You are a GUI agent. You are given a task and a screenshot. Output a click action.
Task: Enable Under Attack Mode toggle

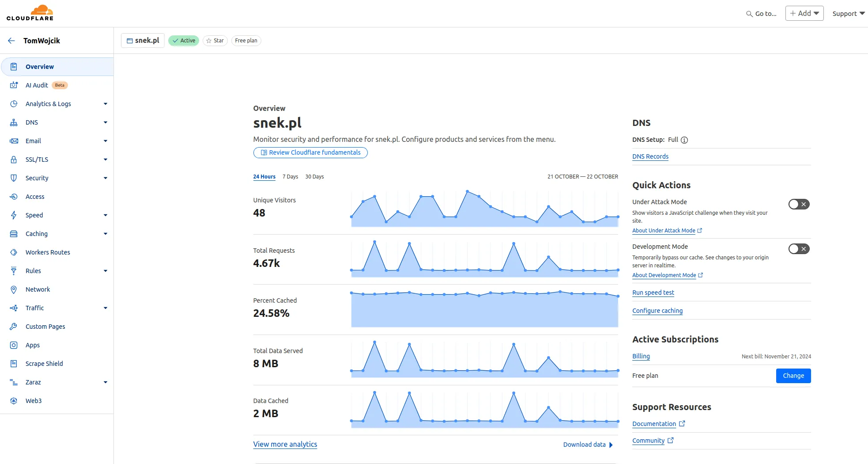pos(799,204)
